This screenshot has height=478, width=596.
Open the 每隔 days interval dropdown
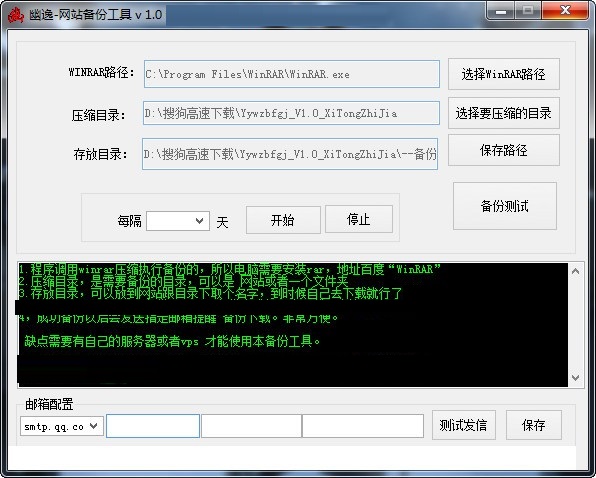pos(178,221)
